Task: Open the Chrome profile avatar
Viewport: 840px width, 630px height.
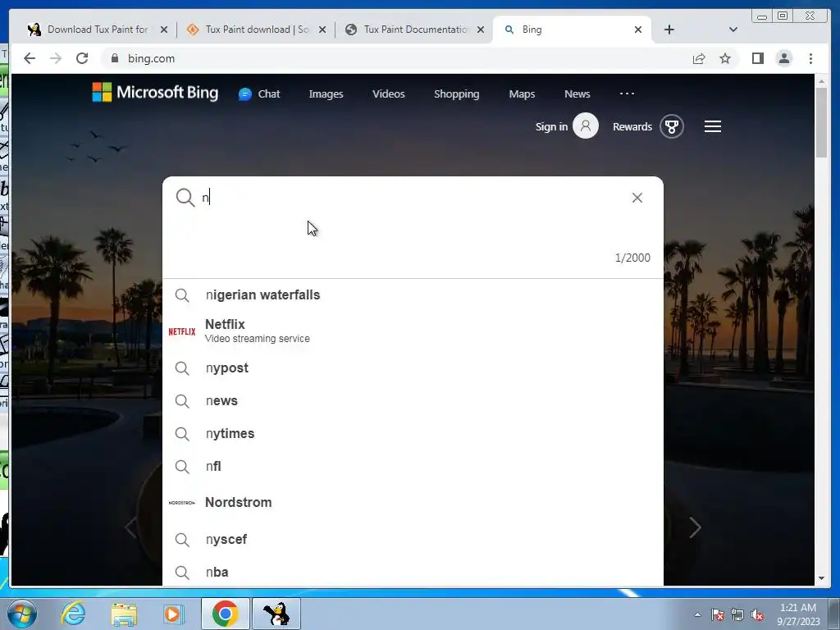Action: click(783, 58)
